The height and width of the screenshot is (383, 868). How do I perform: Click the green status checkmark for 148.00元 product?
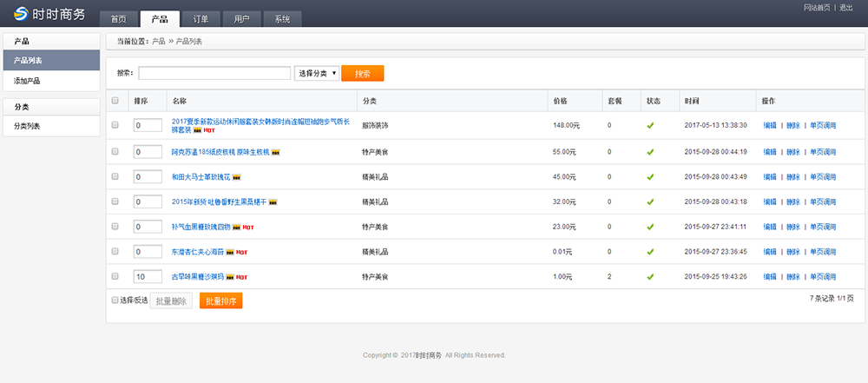coord(650,126)
